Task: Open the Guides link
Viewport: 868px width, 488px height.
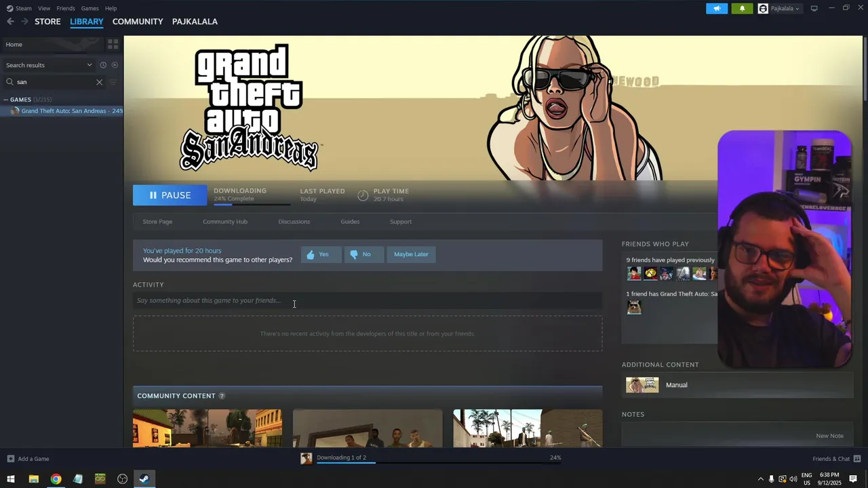Action: (350, 222)
